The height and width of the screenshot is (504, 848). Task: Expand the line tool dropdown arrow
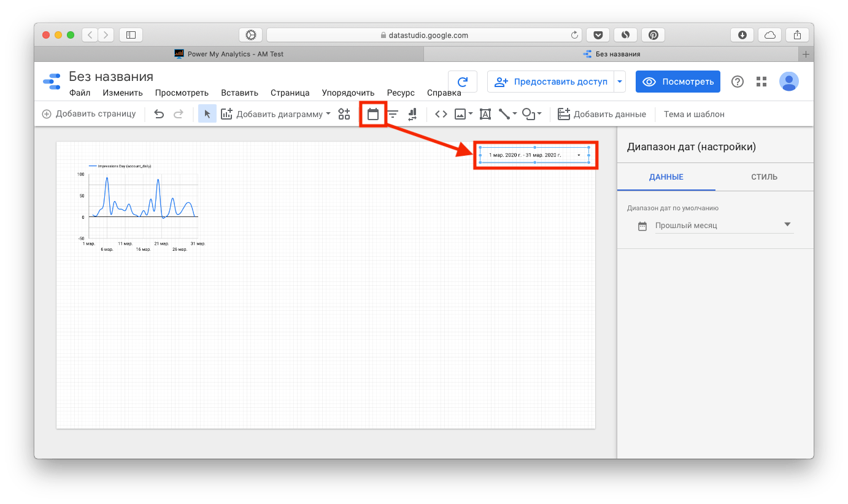coord(515,114)
